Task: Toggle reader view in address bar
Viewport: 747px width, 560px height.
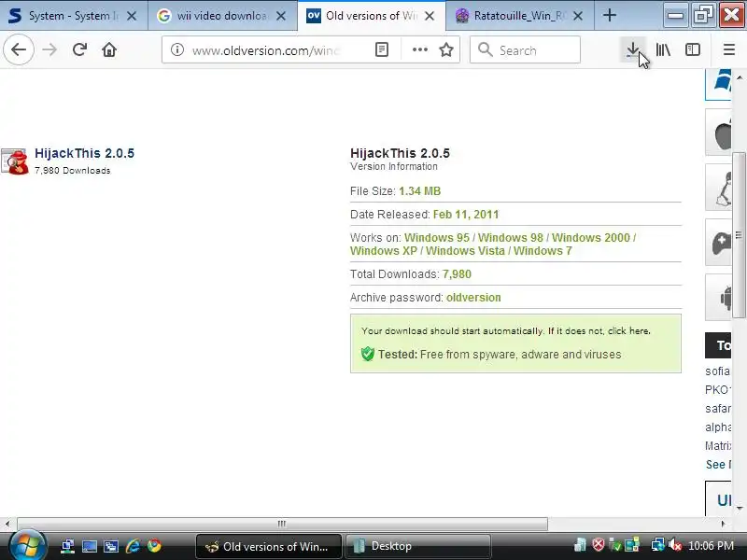Action: [x=382, y=49]
